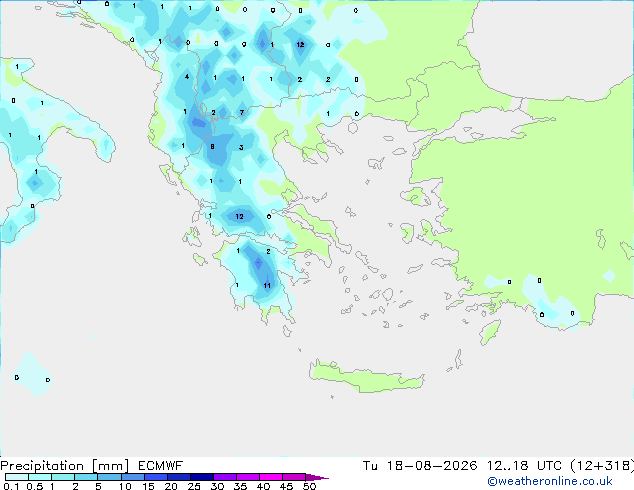Click the '7' precipitation value on map
Screen dimensions: 634x490
pos(242,112)
